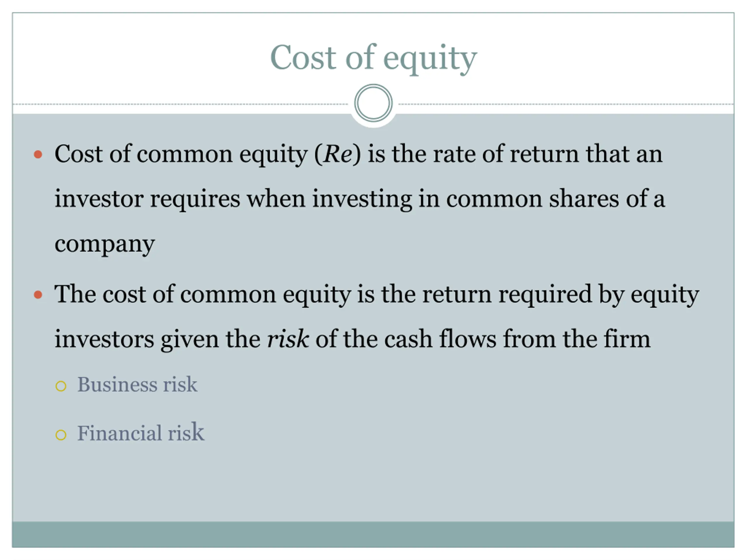
Task: Click the dashed divider line left of circle
Action: [x=181, y=104]
